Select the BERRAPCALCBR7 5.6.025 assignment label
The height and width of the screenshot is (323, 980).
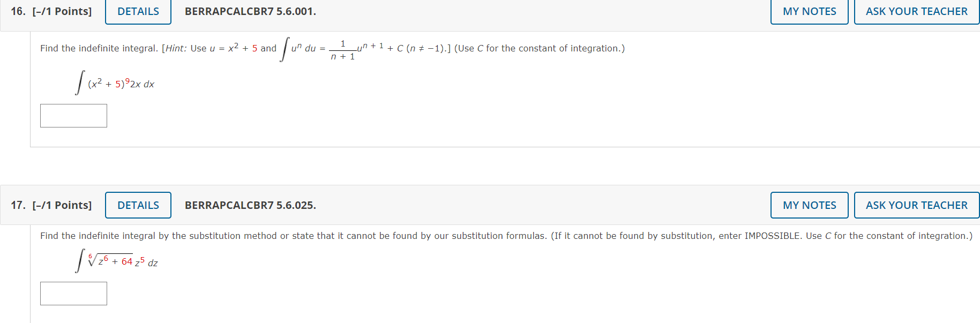250,205
